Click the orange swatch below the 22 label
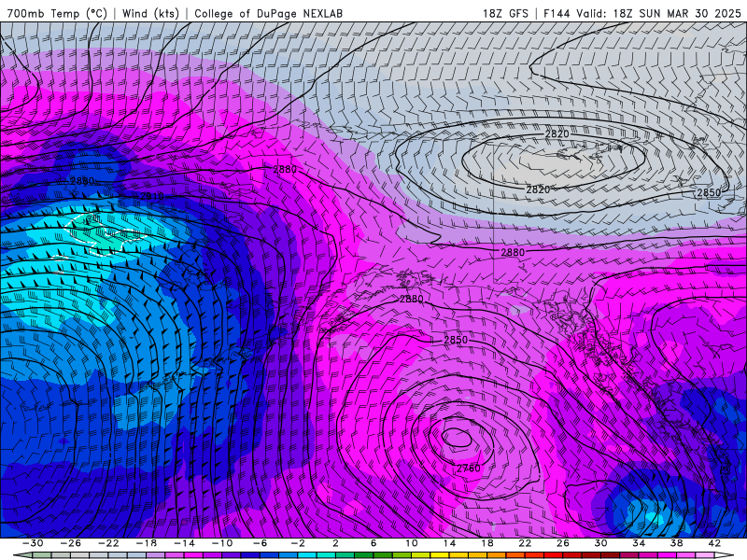 click(x=514, y=555)
